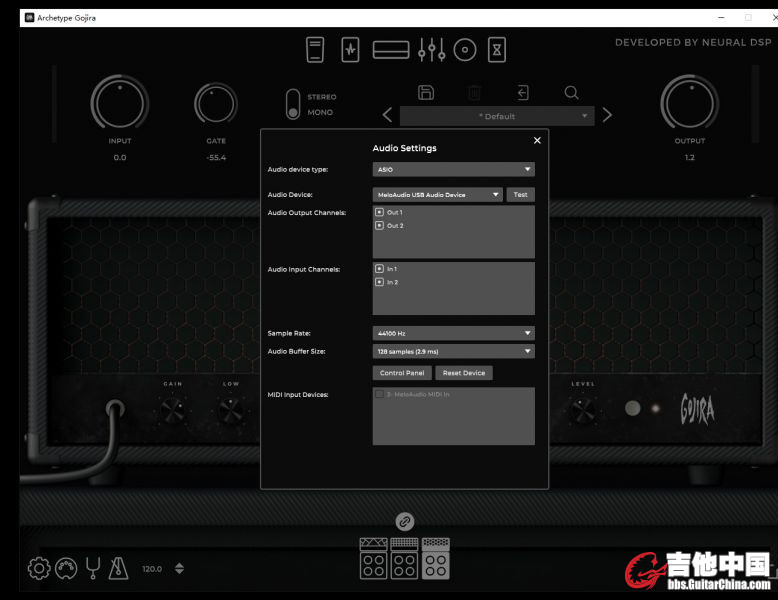This screenshot has height=600, width=778.
Task: Switch to the time effects hourglass section
Action: click(x=496, y=49)
